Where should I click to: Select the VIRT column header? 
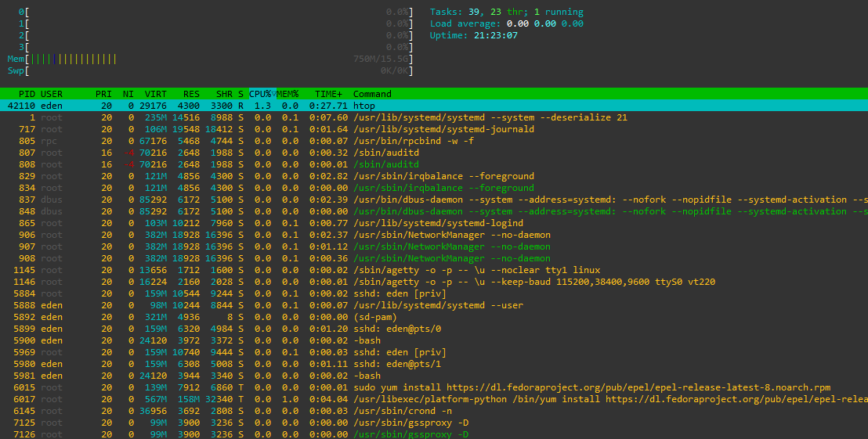point(156,94)
